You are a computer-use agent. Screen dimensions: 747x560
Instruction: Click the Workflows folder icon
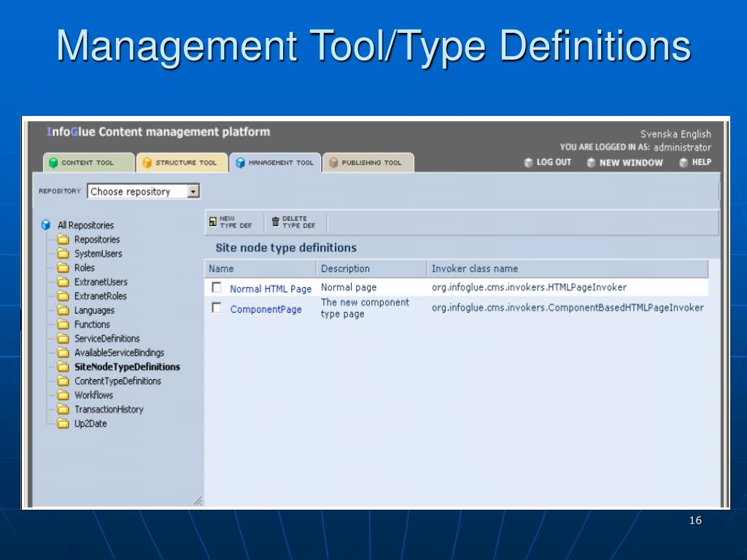tap(63, 394)
